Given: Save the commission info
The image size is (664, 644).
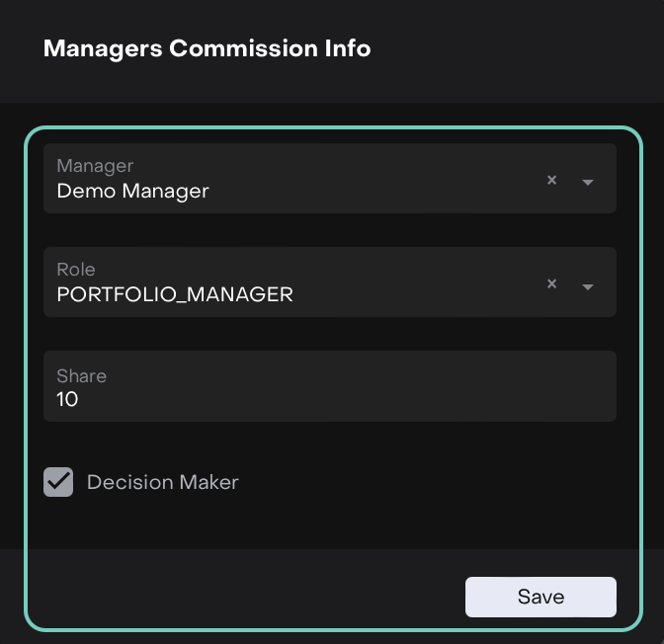Looking at the screenshot, I should pos(540,597).
